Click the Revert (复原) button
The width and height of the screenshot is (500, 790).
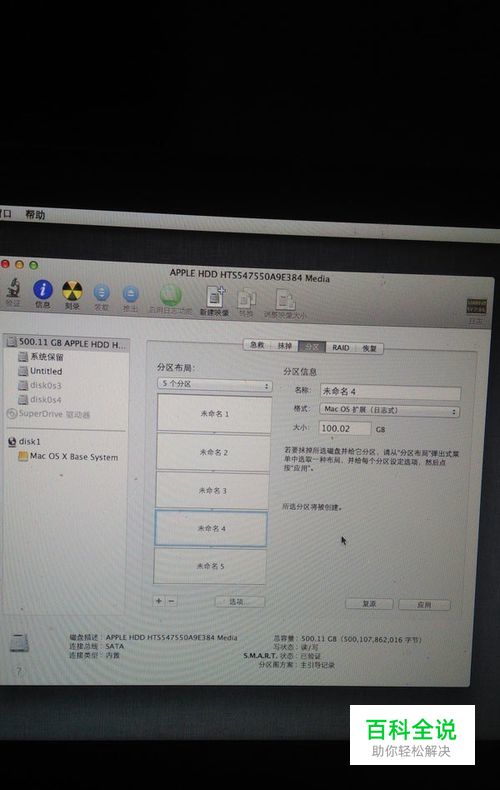pos(369,604)
